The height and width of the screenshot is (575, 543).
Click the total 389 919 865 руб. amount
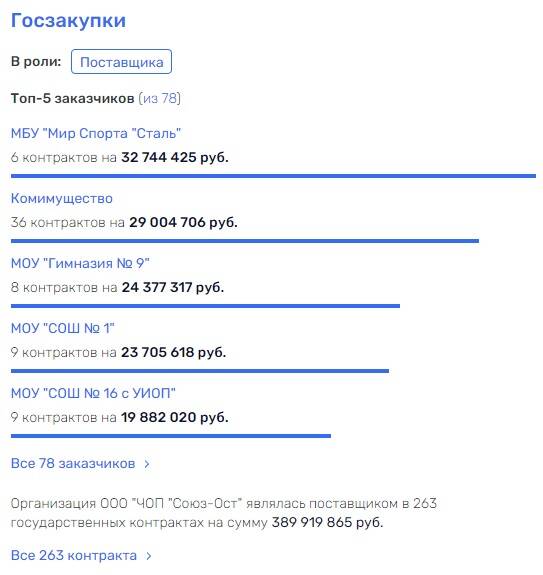(327, 523)
